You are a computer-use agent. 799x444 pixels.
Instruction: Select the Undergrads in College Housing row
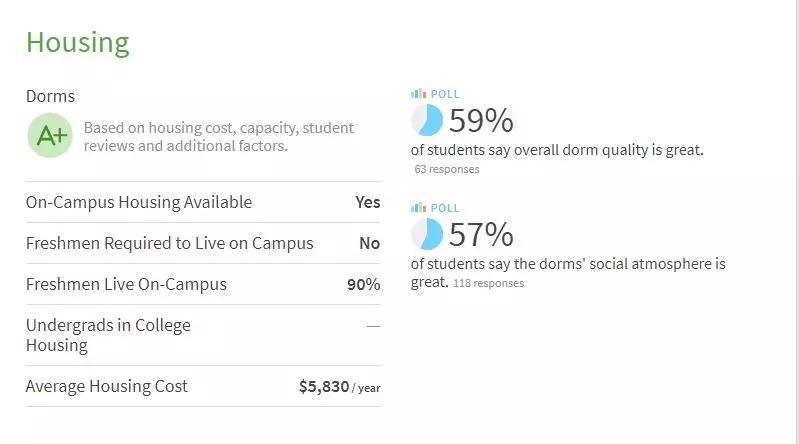(108, 335)
